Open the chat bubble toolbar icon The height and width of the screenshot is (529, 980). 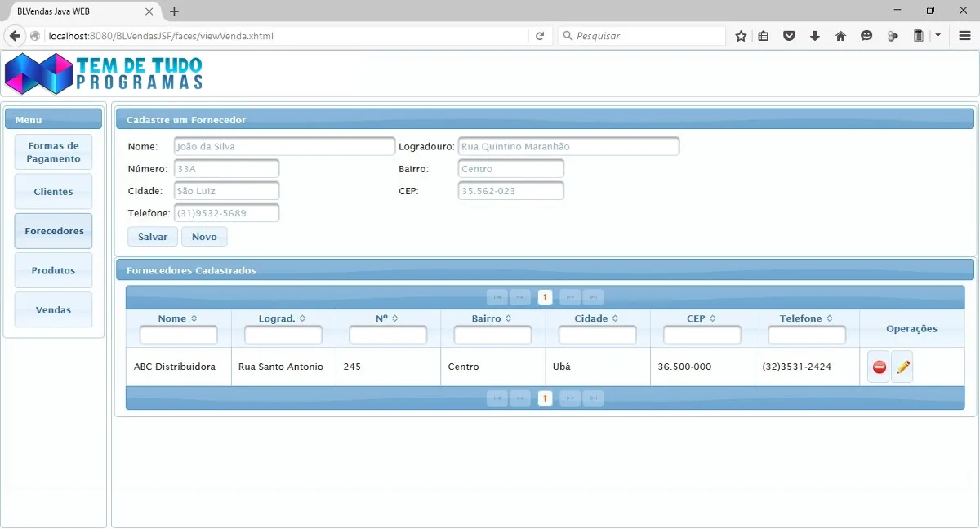tap(866, 36)
